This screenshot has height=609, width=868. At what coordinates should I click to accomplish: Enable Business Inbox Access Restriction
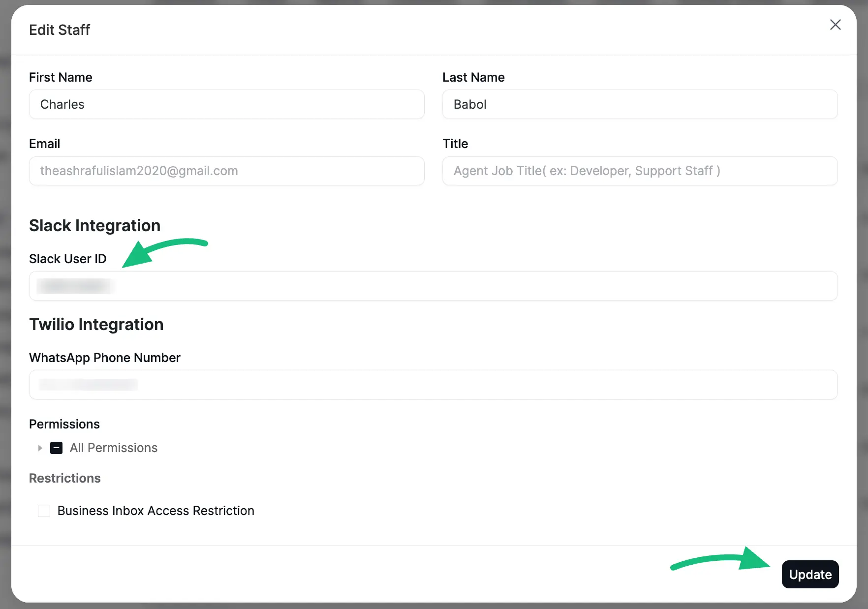pyautogui.click(x=44, y=511)
